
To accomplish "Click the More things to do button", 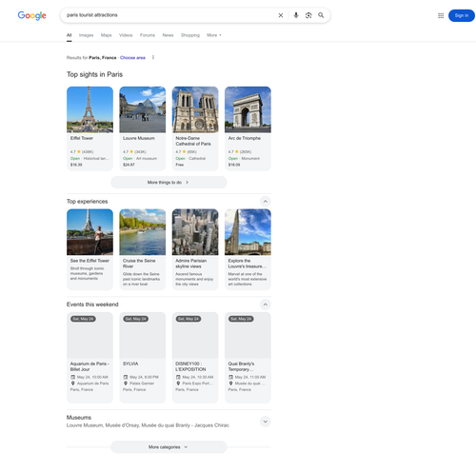I will [x=169, y=183].
